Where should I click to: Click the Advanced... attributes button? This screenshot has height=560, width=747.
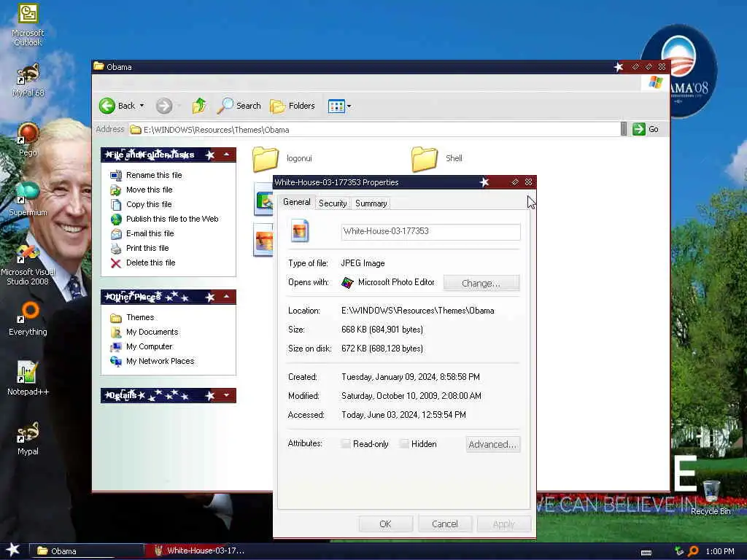tap(492, 444)
